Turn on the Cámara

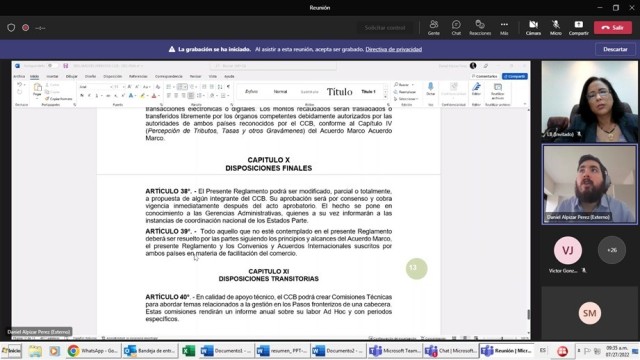click(x=533, y=28)
